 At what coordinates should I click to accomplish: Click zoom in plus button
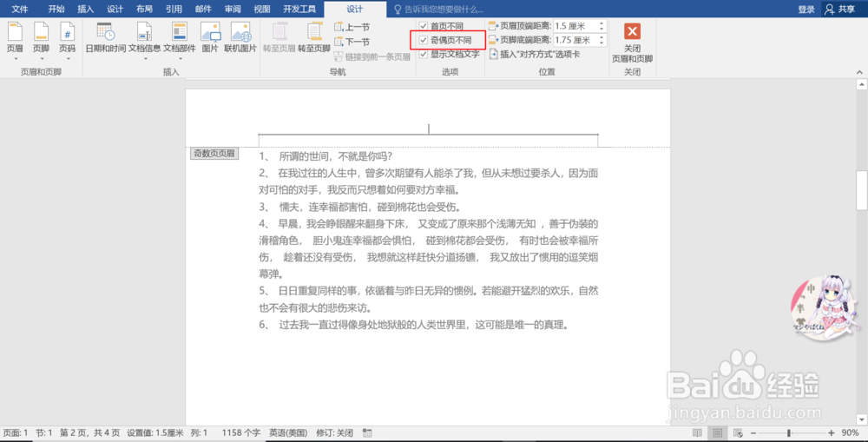[831, 433]
